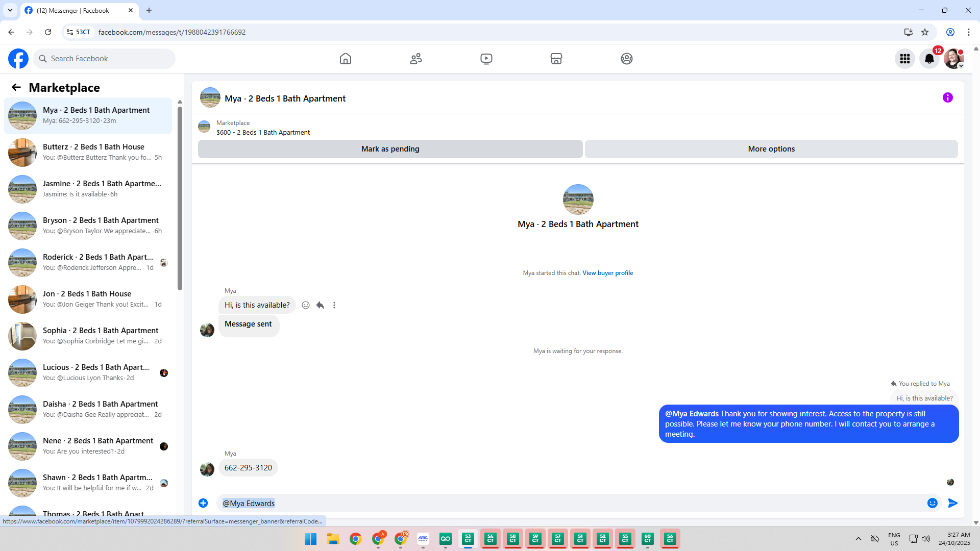This screenshot has height=551, width=980.
Task: Click Mya's large listing thumbnail in chat
Action: 578,199
